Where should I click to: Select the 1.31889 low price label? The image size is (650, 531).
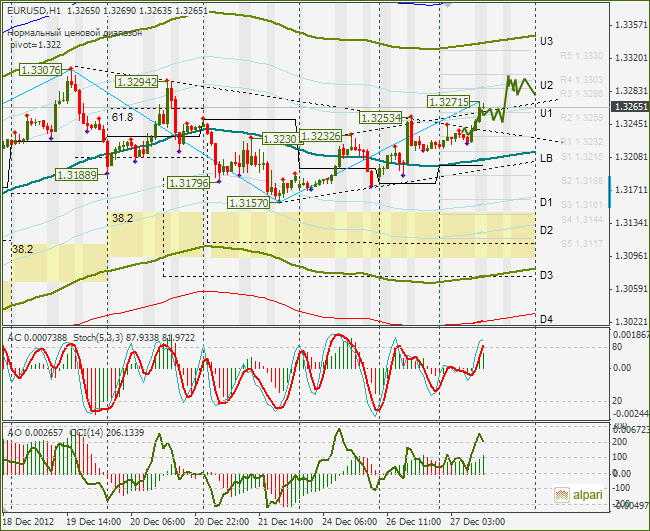click(x=76, y=175)
